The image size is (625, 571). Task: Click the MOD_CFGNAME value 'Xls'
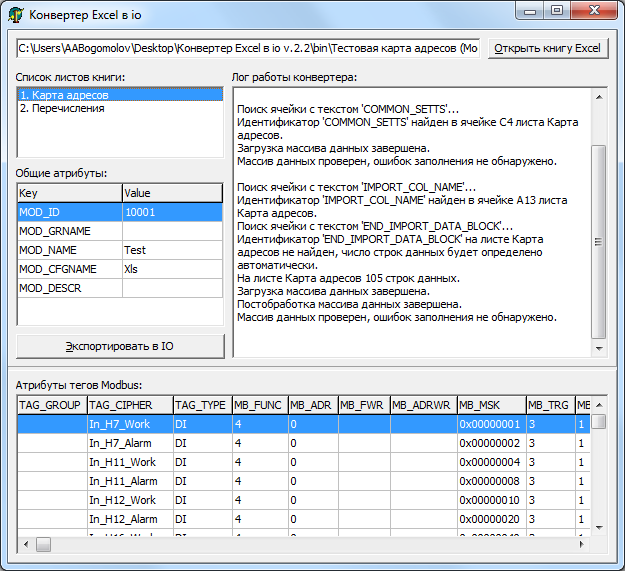[x=171, y=269]
